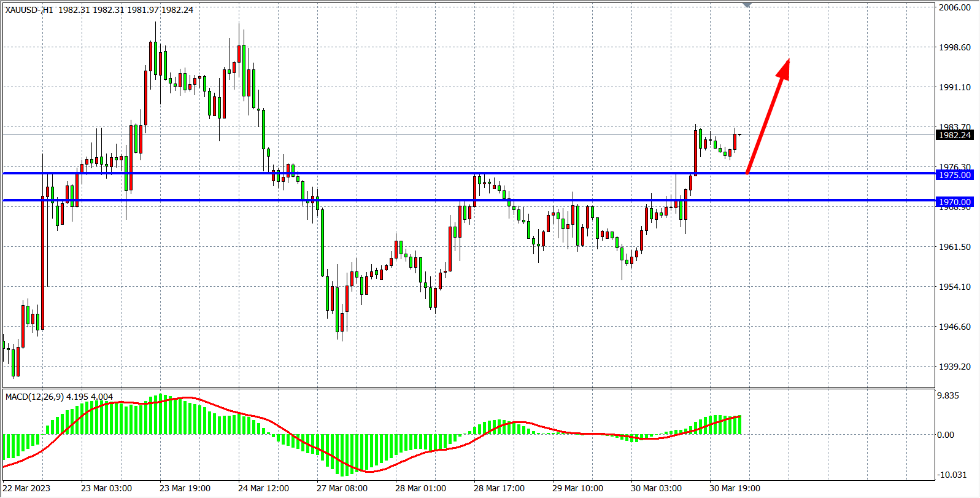
Task: Click the 22 Mar 2023 date label
Action: [x=27, y=488]
